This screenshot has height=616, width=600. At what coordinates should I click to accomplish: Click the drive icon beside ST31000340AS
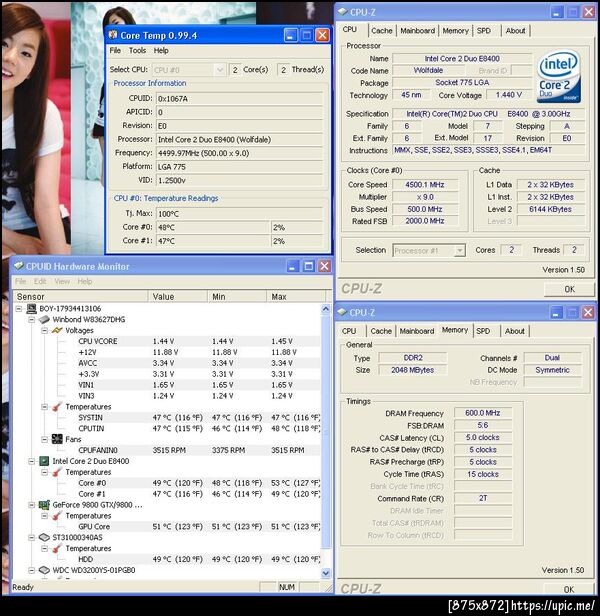tap(44, 537)
